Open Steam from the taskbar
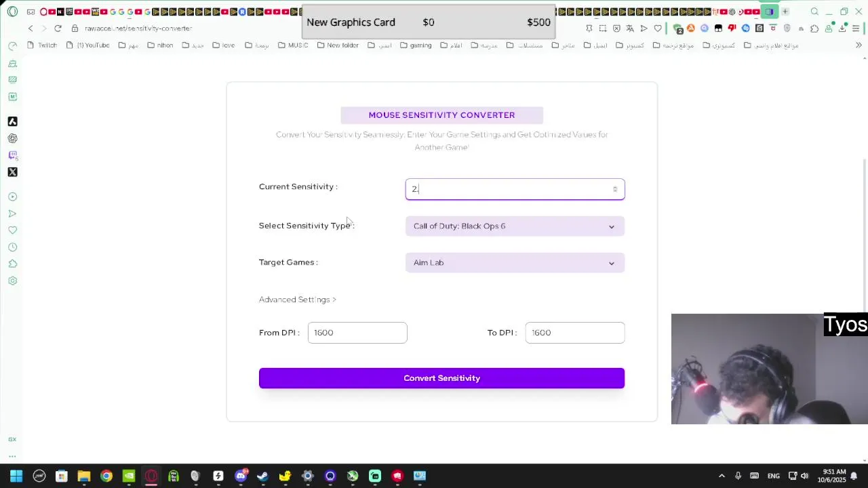The width and height of the screenshot is (868, 488). tap(262, 476)
